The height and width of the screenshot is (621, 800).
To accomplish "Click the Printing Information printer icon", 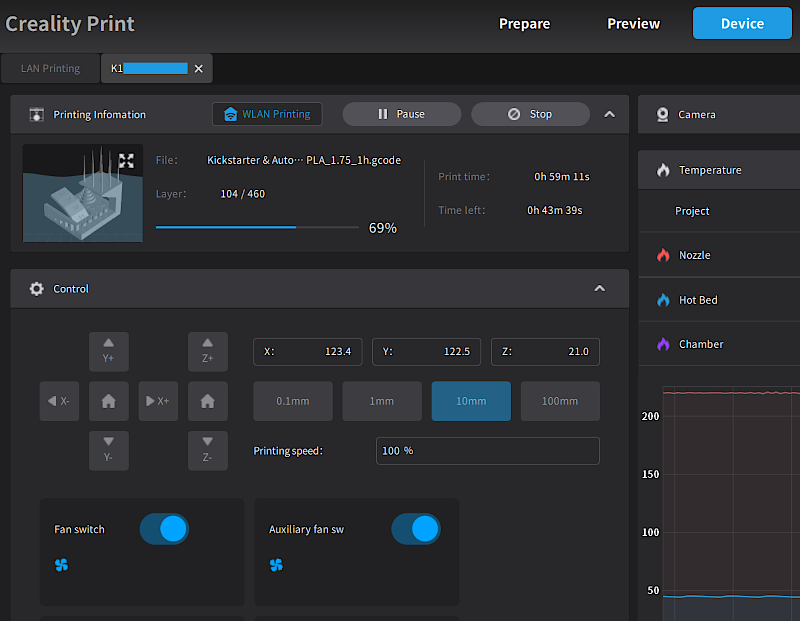I will (36, 114).
